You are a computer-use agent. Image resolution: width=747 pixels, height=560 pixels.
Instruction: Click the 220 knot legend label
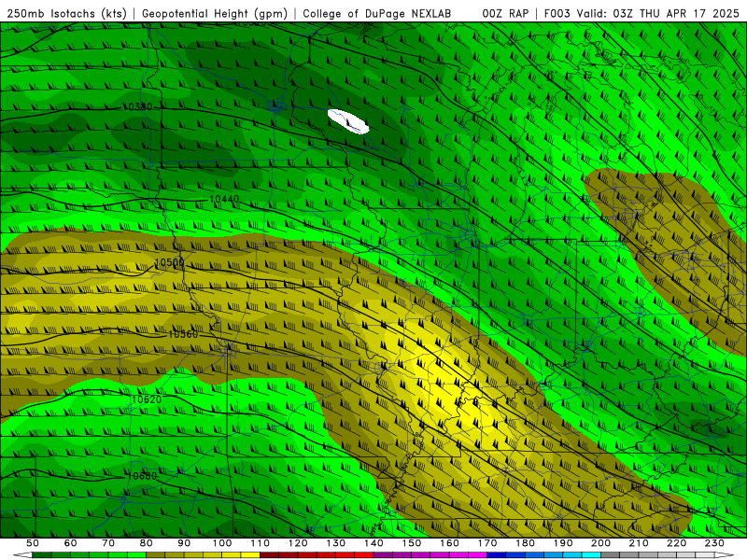676,543
